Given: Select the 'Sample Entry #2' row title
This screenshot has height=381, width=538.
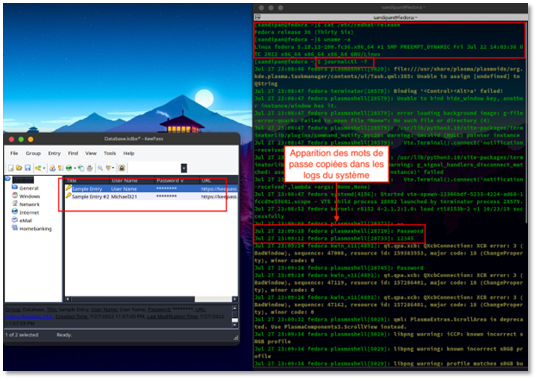Looking at the screenshot, I should (91, 197).
